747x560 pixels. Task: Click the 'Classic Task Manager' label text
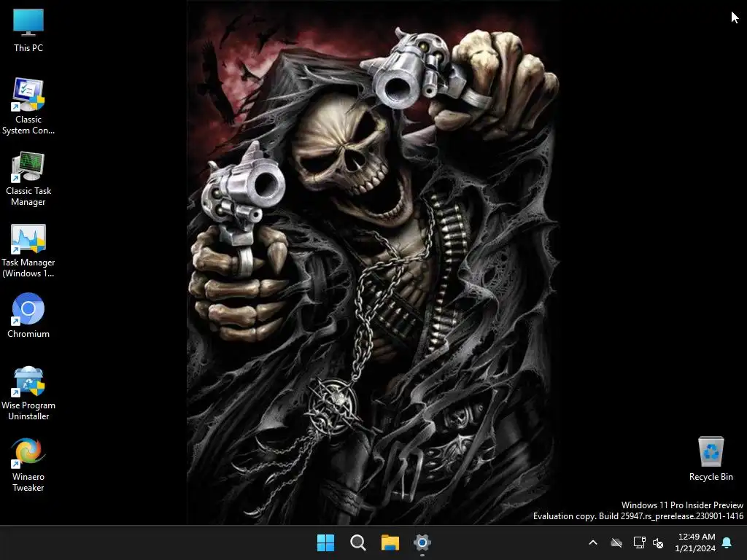point(28,196)
